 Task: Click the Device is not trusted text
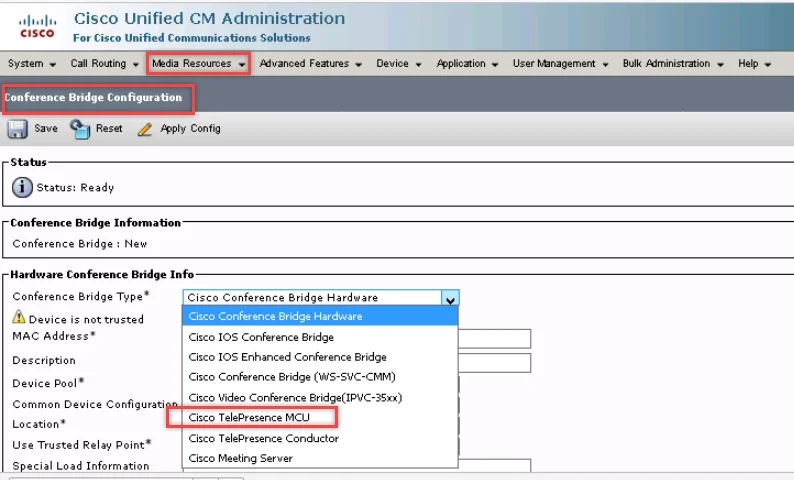coord(86,319)
